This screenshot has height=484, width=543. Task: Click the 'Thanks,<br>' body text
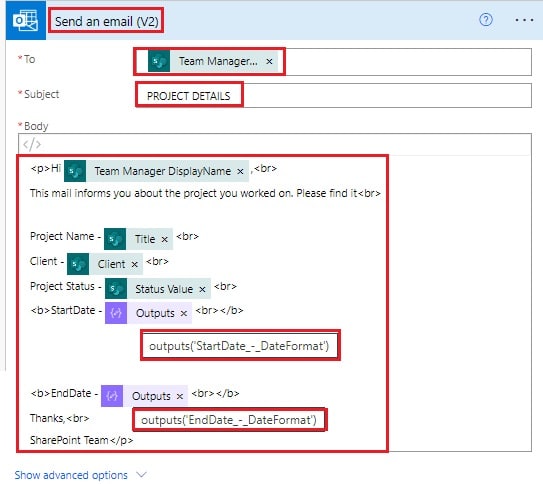pyautogui.click(x=59, y=418)
